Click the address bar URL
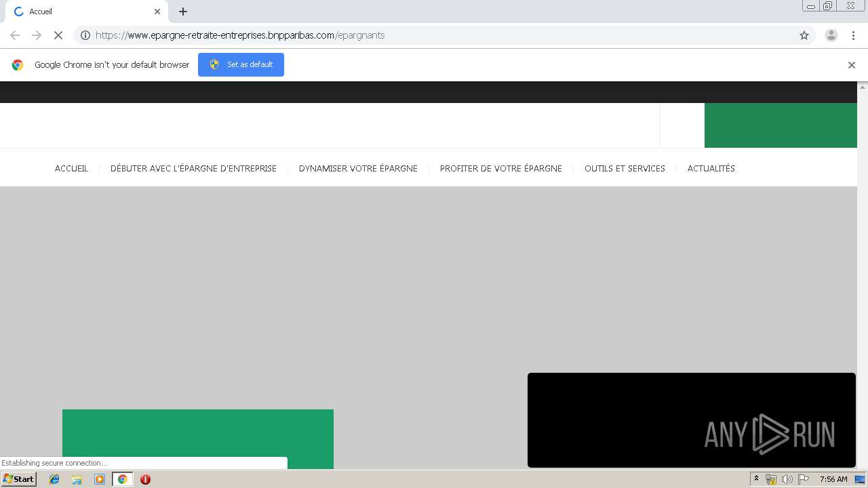 (x=240, y=35)
